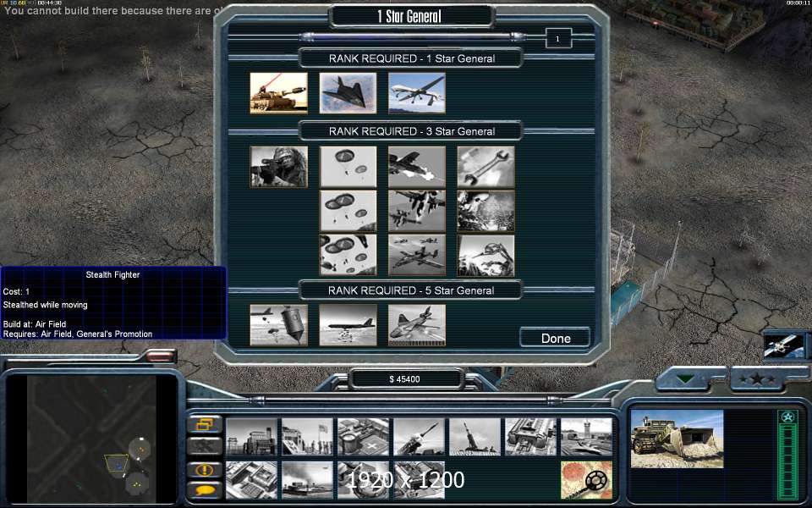Click the $ 45400 cash display
The height and width of the screenshot is (508, 812).
point(405,379)
